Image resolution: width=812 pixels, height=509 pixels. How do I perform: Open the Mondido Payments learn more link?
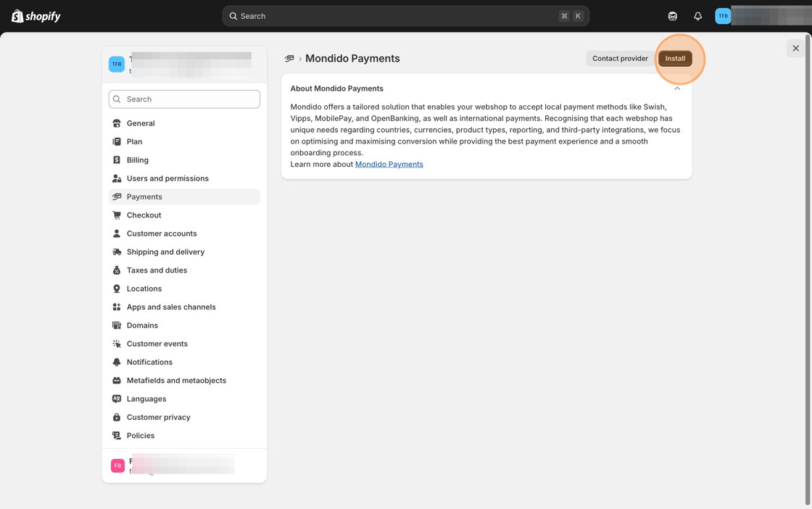[389, 165]
